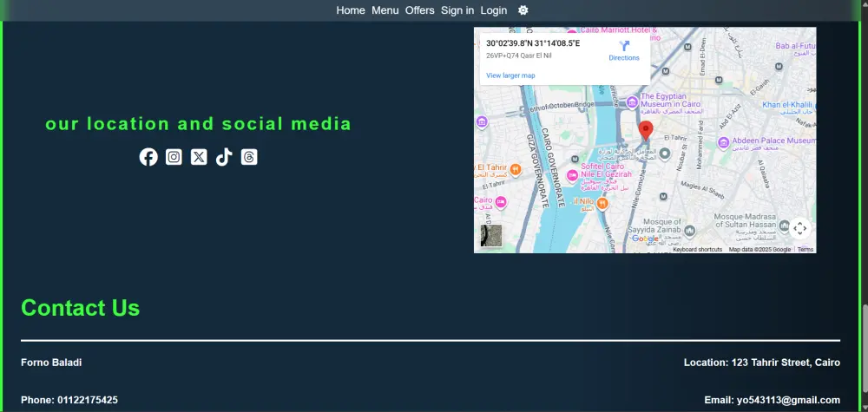This screenshot has width=868, height=412.
Task: Click the Email yo543113@gmail.com text
Action: click(x=772, y=400)
